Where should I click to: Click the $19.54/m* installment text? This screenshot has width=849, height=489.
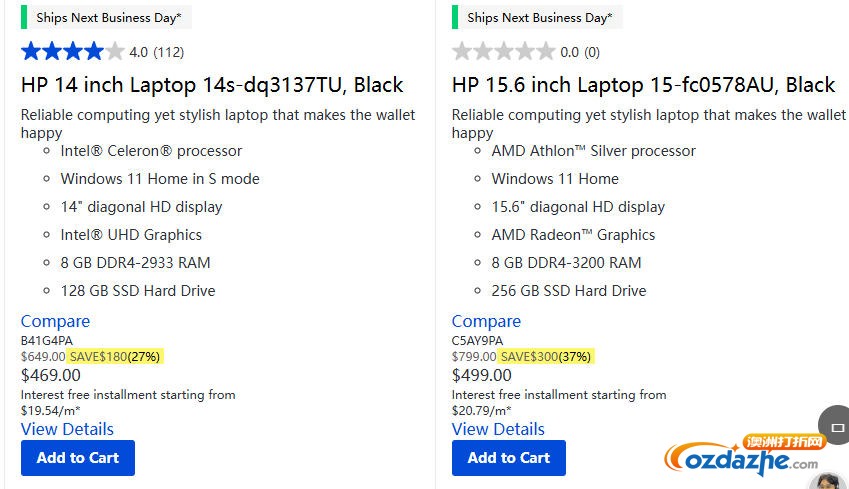50,410
